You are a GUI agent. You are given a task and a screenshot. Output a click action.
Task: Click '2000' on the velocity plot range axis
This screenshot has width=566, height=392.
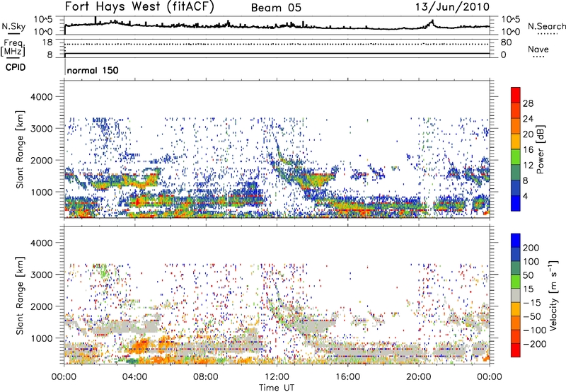point(41,306)
